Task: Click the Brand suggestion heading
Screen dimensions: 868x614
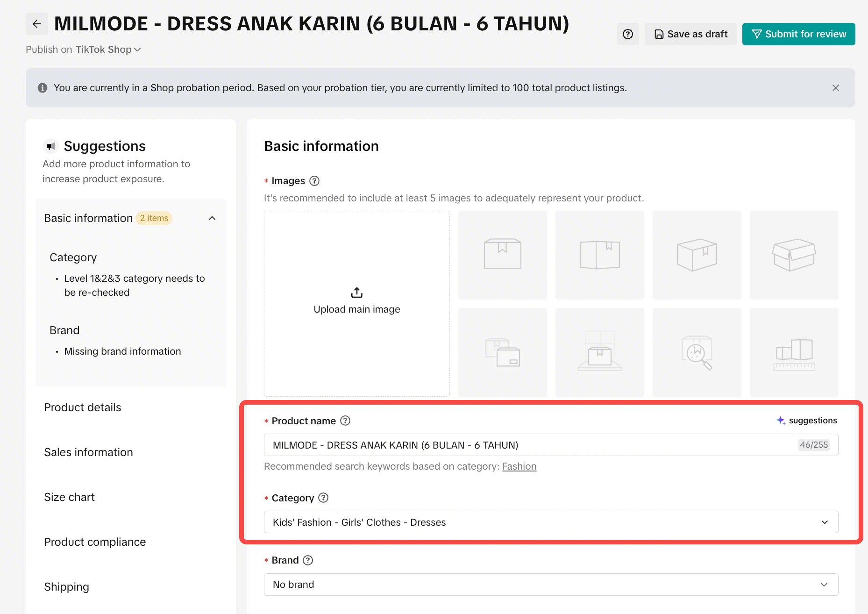Action: (x=64, y=330)
